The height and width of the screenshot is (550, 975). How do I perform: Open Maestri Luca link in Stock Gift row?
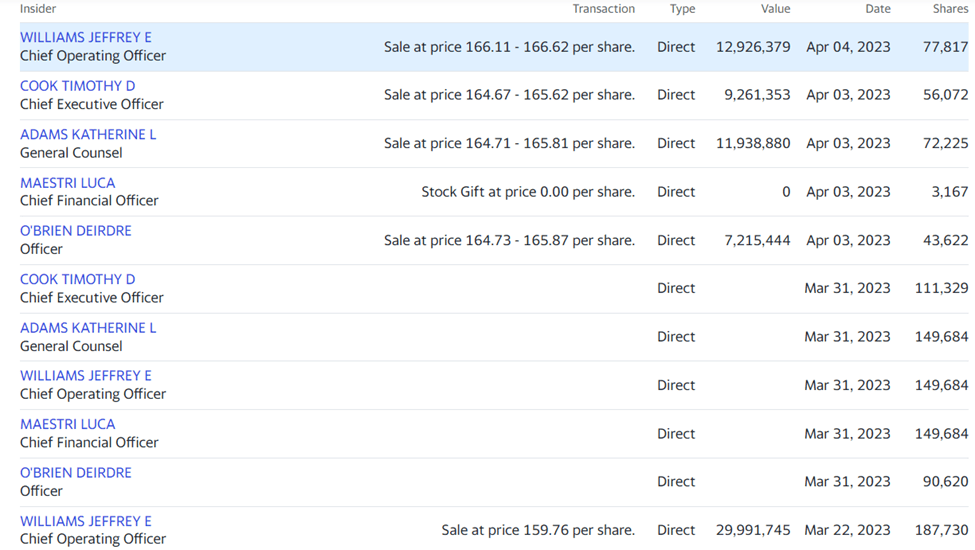(67, 183)
